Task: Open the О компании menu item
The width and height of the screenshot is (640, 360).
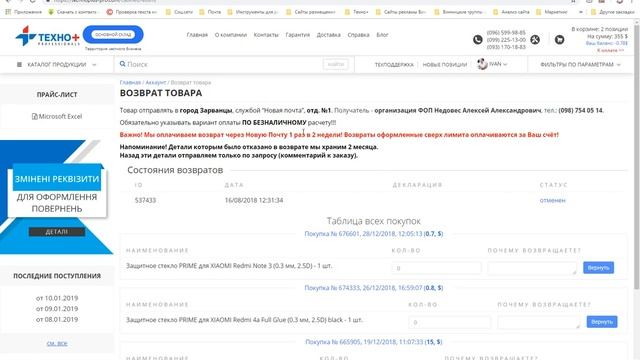Action: pos(231,35)
